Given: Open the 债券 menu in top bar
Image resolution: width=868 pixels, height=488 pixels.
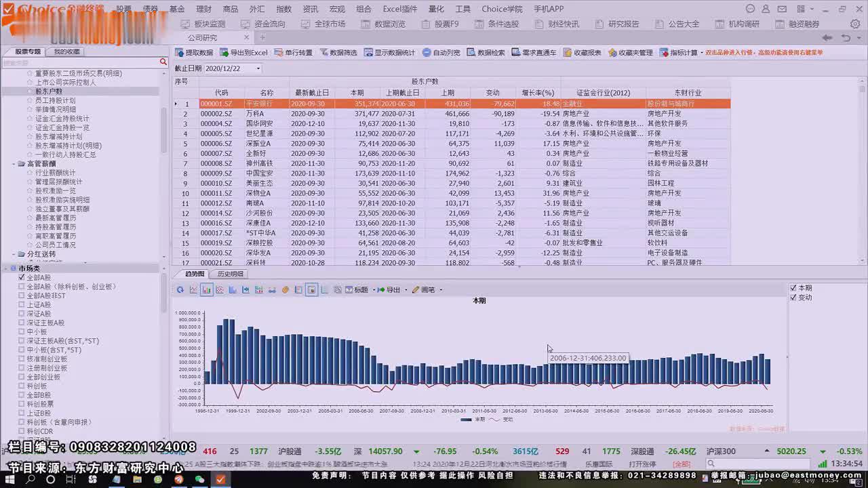Looking at the screenshot, I should [151, 9].
